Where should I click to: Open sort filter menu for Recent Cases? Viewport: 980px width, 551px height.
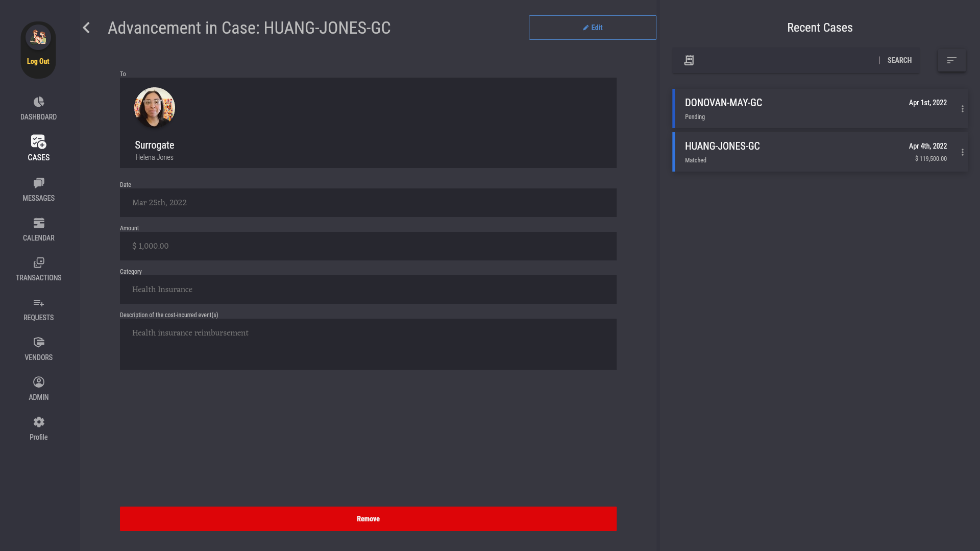[951, 60]
